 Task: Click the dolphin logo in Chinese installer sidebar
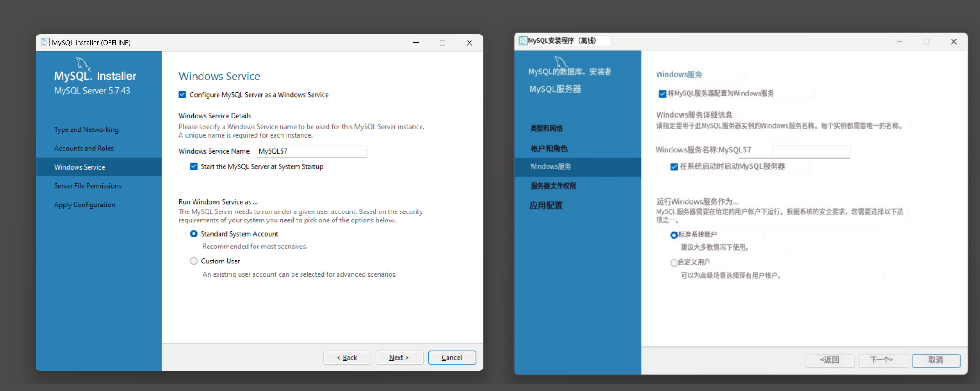click(561, 62)
